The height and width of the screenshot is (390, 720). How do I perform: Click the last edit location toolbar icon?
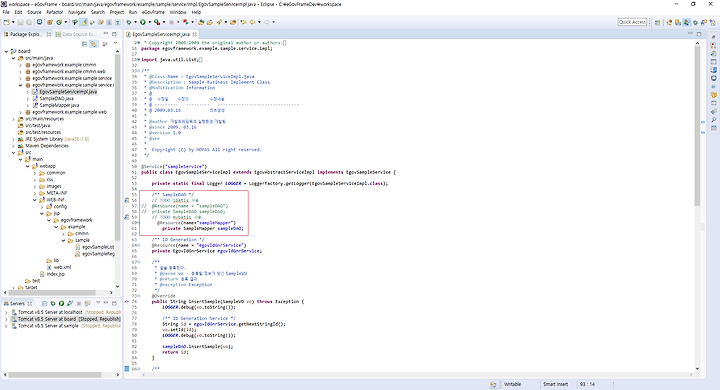pyautogui.click(x=243, y=22)
